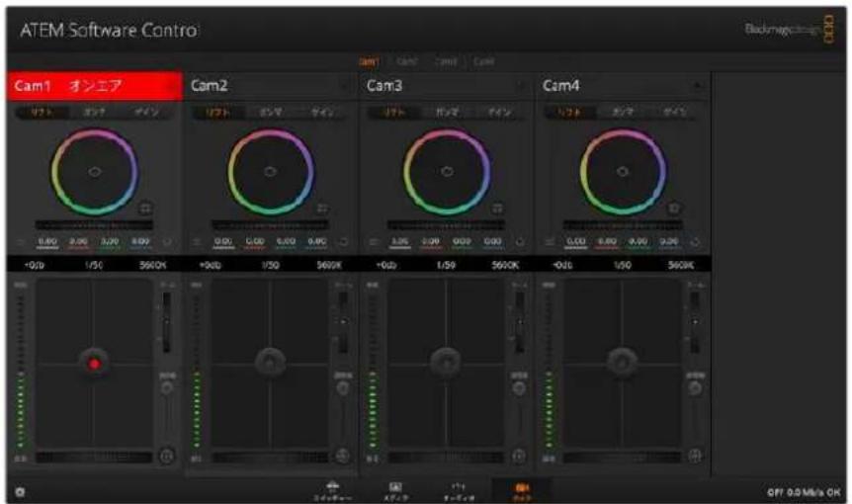Trigger Cam1 auto focus round button
The width and height of the screenshot is (852, 504).
point(167,457)
